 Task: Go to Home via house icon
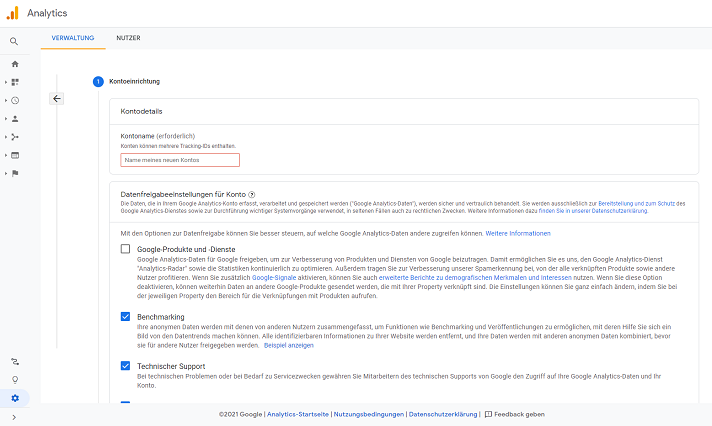click(15, 64)
